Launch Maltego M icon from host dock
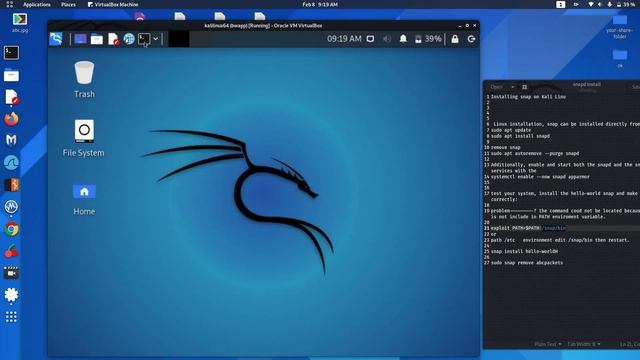Image resolution: width=640 pixels, height=360 pixels. click(x=11, y=140)
